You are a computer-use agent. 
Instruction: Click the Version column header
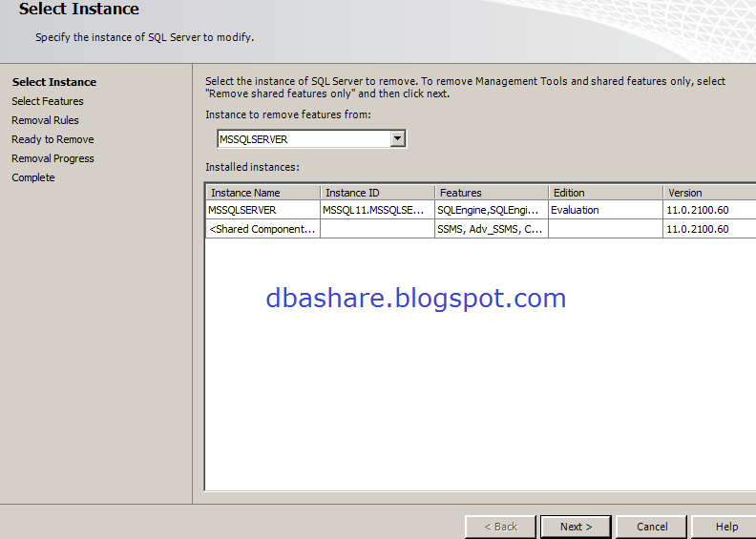[x=710, y=193]
